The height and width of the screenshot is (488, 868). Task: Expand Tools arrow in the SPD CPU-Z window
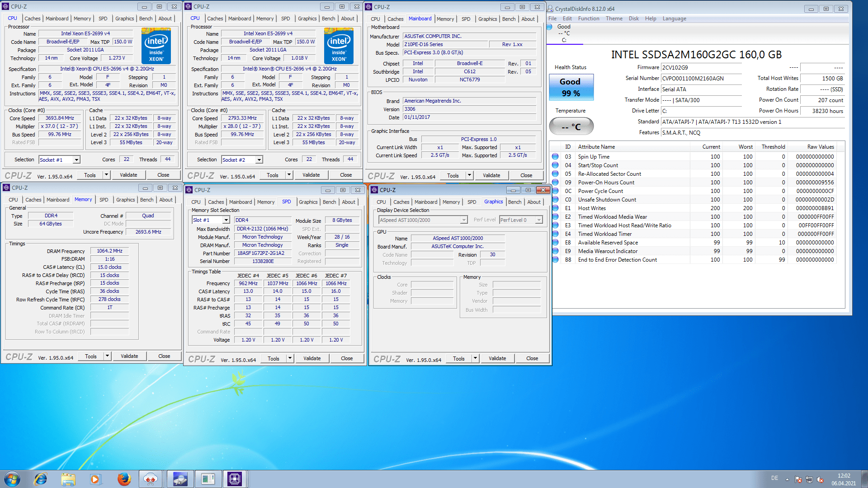[290, 358]
